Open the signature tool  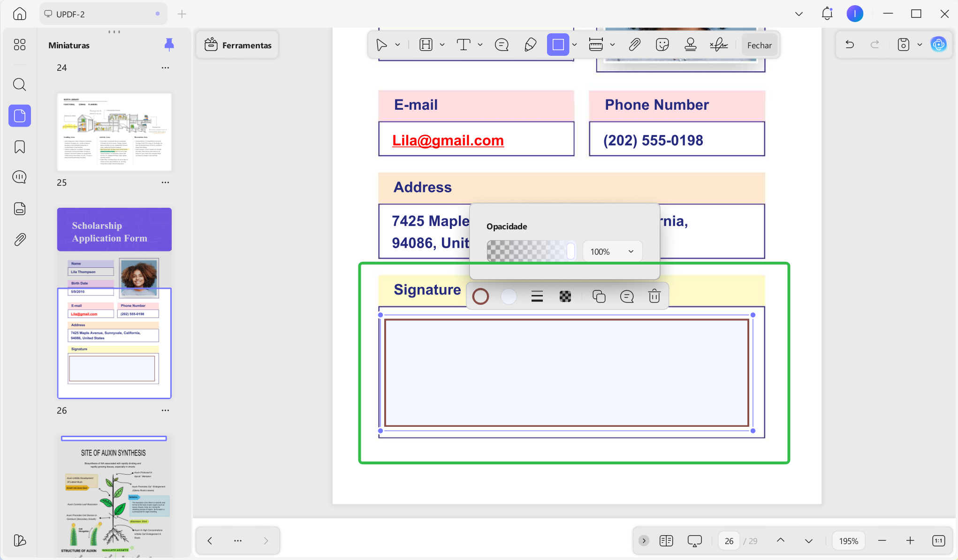click(718, 45)
